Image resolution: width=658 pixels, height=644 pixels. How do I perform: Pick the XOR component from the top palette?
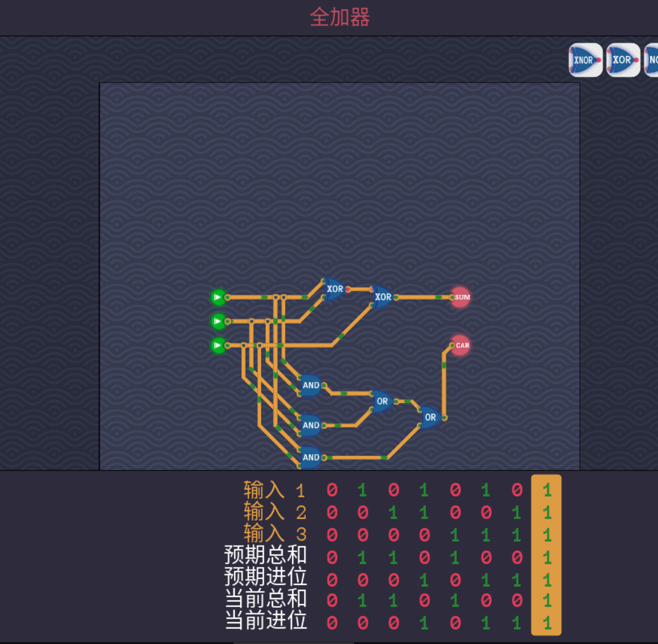pos(622,60)
